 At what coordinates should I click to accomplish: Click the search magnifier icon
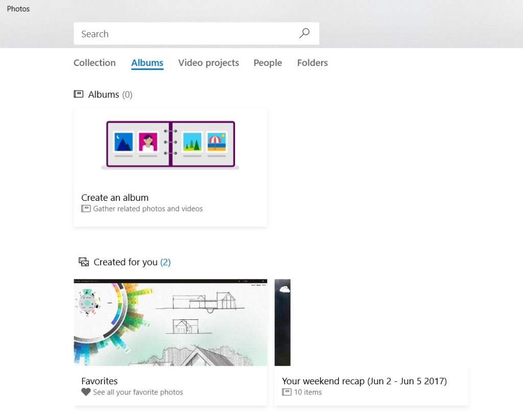[x=304, y=33]
